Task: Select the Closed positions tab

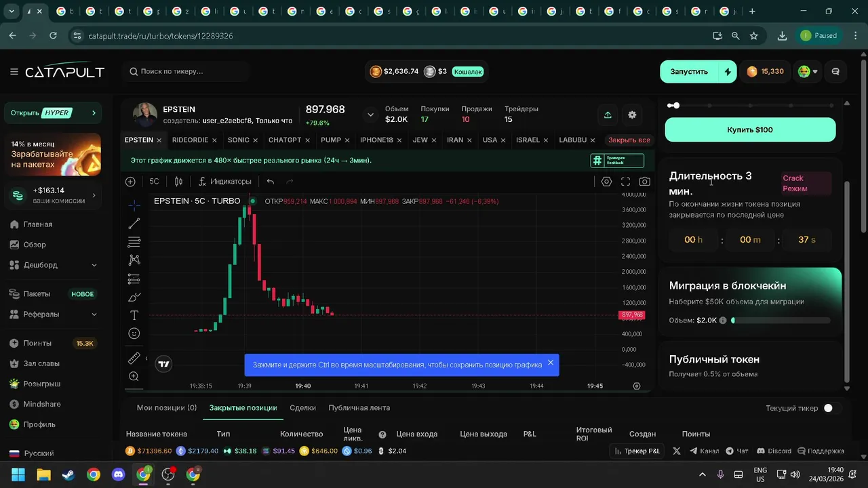Action: 243,408
